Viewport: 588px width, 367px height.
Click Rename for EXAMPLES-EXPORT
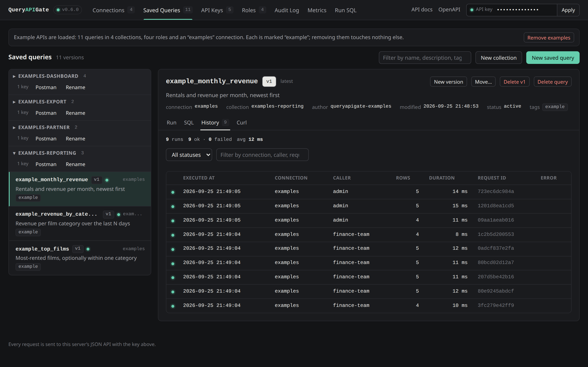[75, 113]
